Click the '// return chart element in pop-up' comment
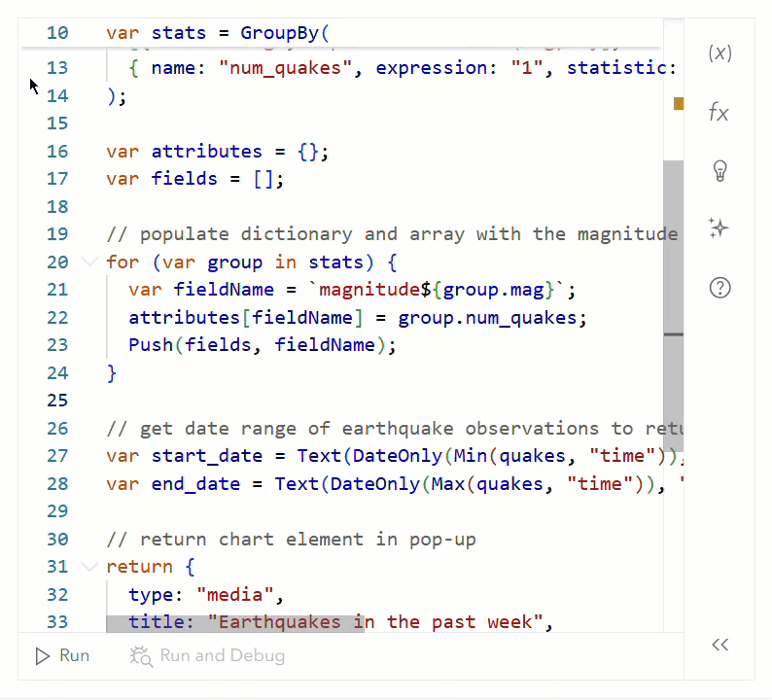The width and height of the screenshot is (772, 700). (x=291, y=540)
